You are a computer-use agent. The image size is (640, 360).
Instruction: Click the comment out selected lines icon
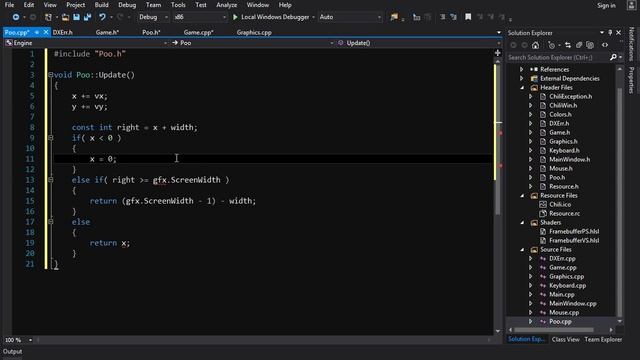tap(443, 17)
